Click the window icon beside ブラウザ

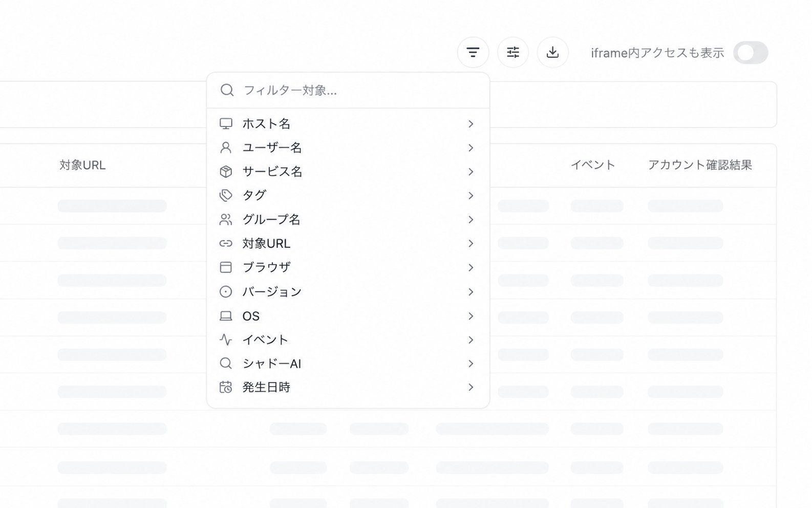coord(226,267)
